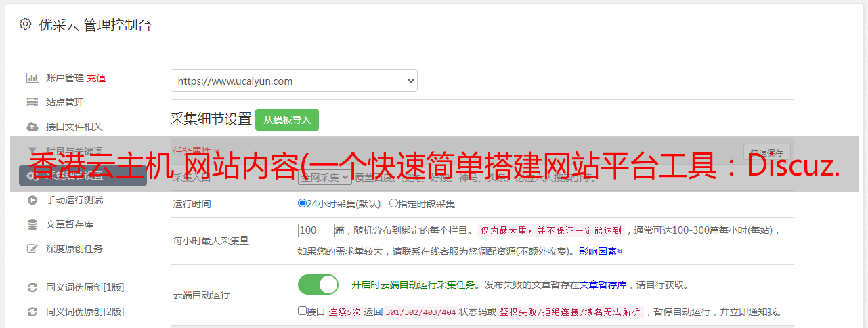The image size is (868, 328).
Task: Check the 接口 checkbox
Action: pyautogui.click(x=302, y=311)
